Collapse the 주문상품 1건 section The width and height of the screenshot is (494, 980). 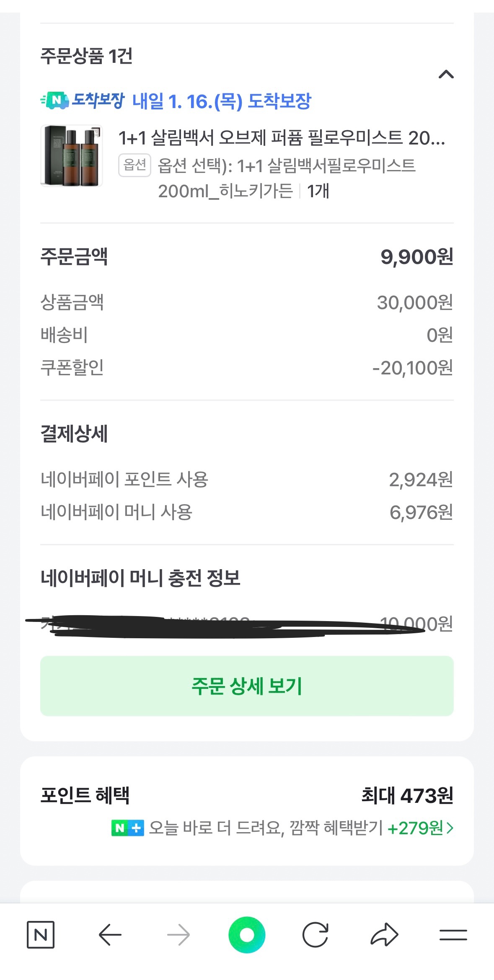(446, 75)
